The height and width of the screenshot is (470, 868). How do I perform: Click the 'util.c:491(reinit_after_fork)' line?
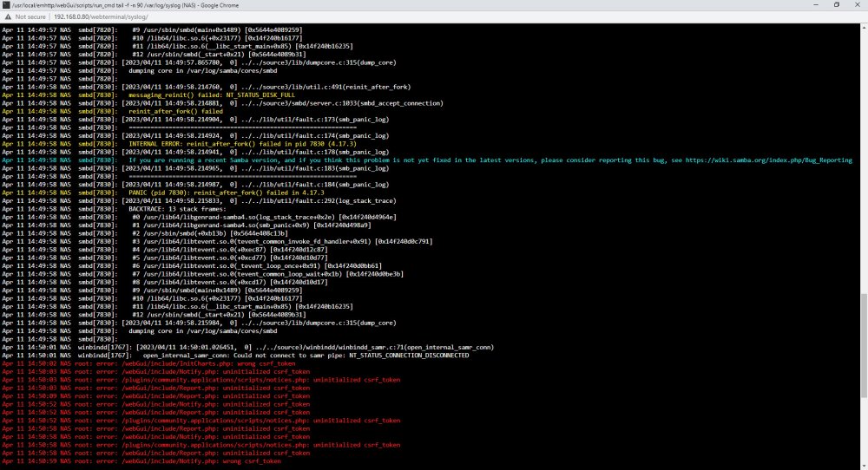(206, 87)
